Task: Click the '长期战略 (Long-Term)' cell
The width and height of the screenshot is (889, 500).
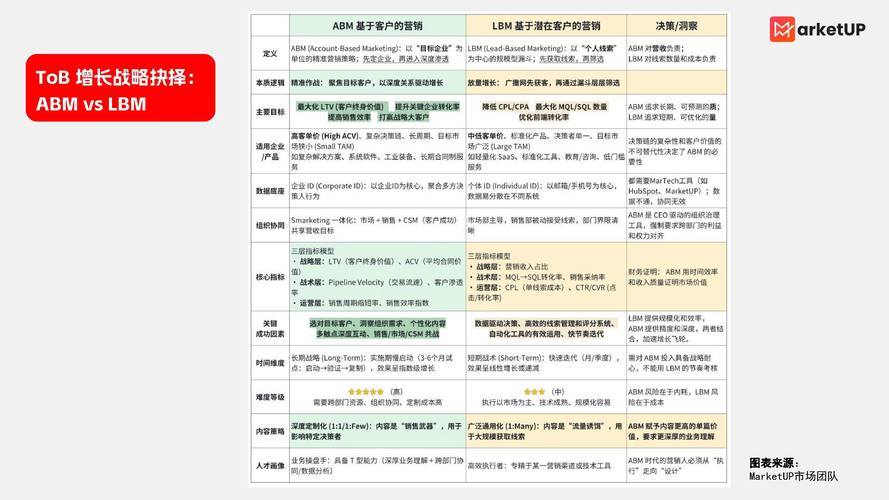Action: point(378,363)
